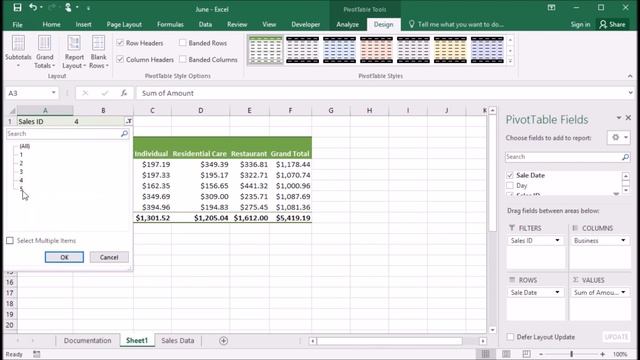Expand the formula bar
The image size is (640, 360).
(x=631, y=93)
